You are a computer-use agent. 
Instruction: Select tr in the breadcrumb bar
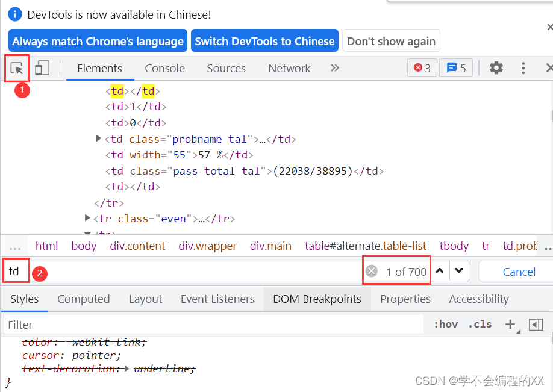point(486,246)
